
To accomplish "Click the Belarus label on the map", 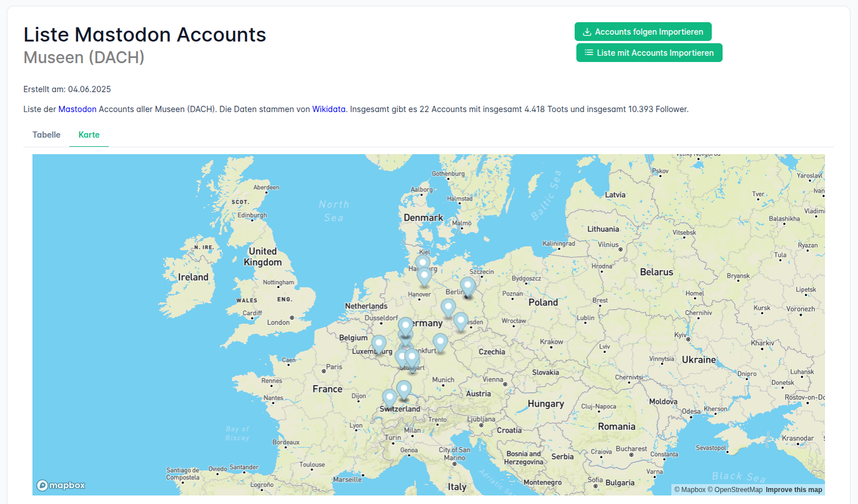I will 657,272.
